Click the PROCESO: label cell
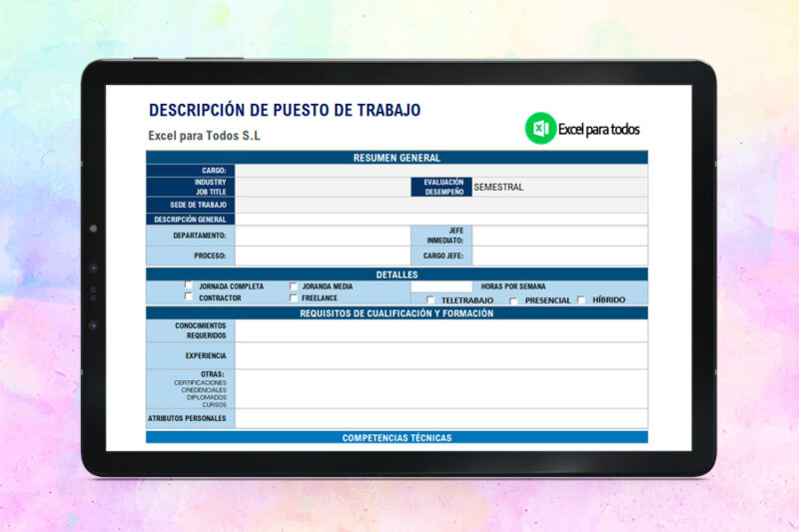The image size is (799, 532). tap(191, 256)
